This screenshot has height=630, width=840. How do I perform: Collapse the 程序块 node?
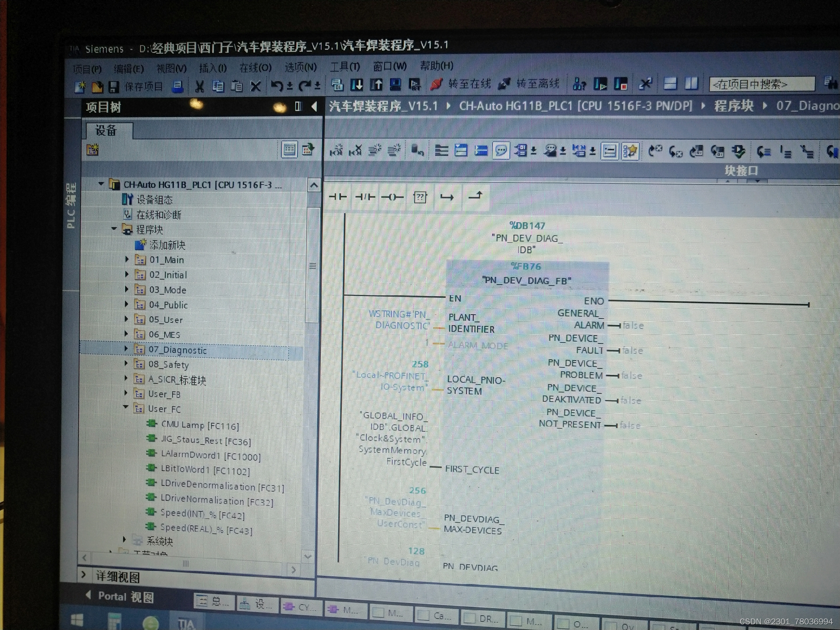(x=114, y=228)
